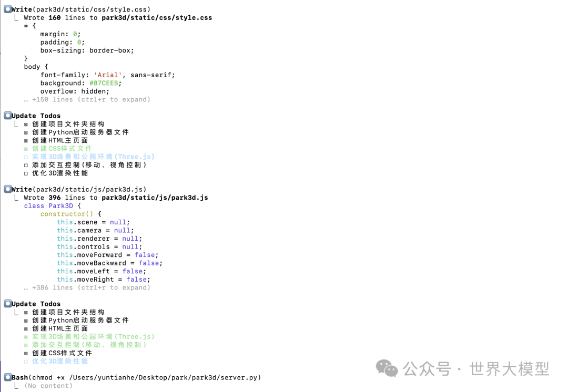
Task: Click the 'margin: 0;' CSS line
Action: [x=60, y=34]
